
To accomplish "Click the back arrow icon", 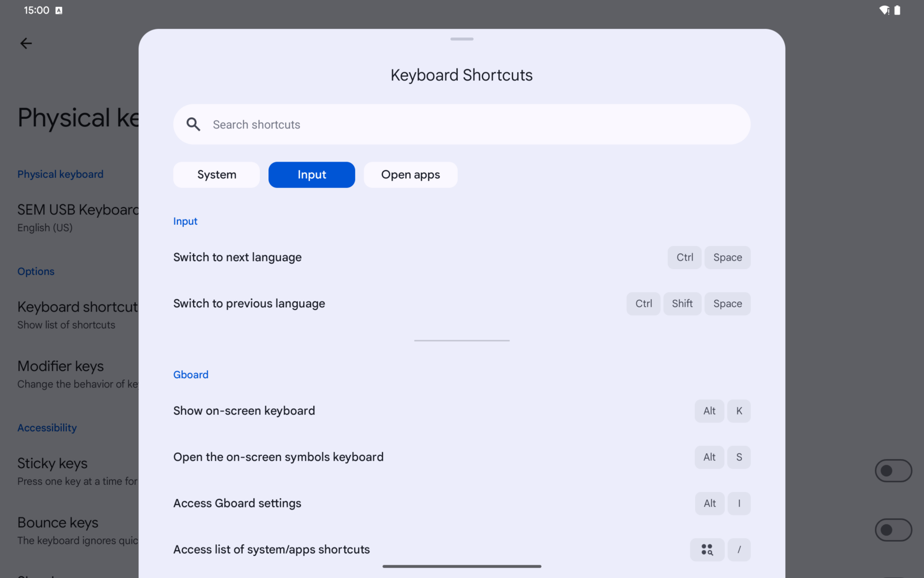I will click(x=26, y=43).
